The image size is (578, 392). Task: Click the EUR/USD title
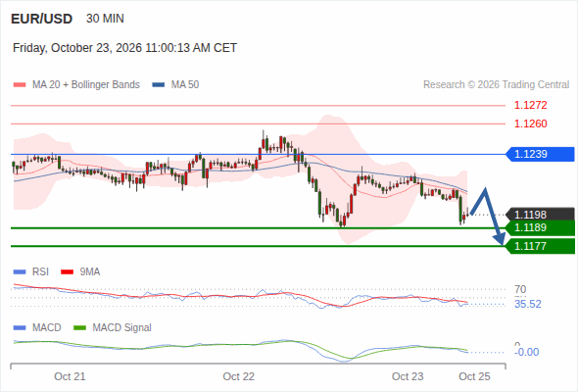point(42,19)
